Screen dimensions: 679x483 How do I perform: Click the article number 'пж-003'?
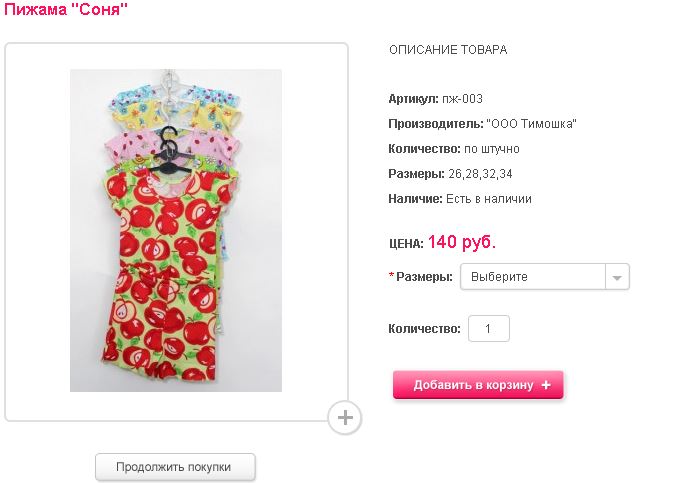[x=463, y=99]
